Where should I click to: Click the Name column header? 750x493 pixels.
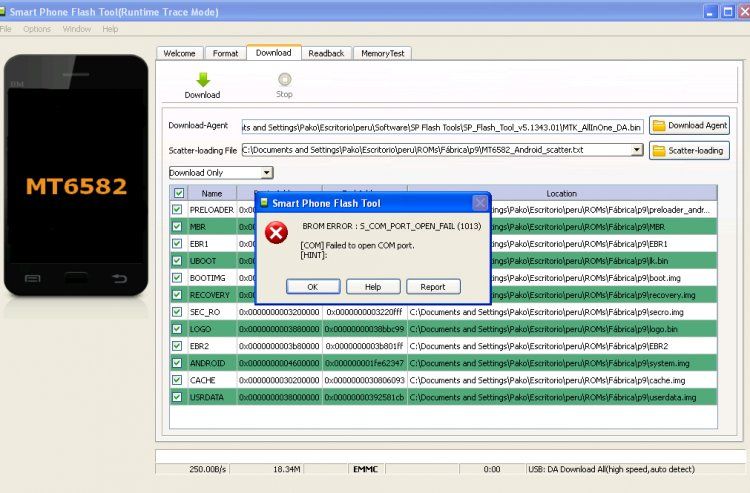point(212,193)
